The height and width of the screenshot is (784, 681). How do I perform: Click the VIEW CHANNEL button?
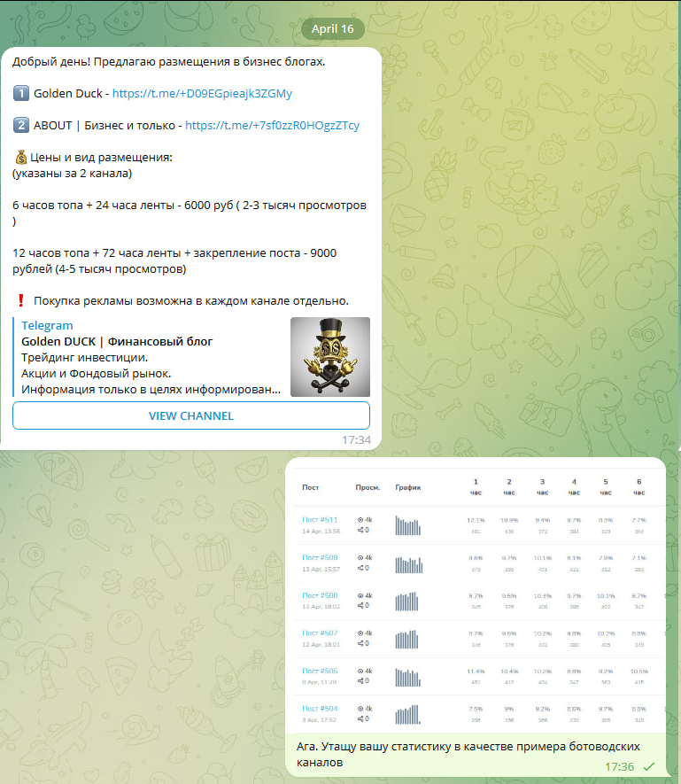[x=191, y=415]
